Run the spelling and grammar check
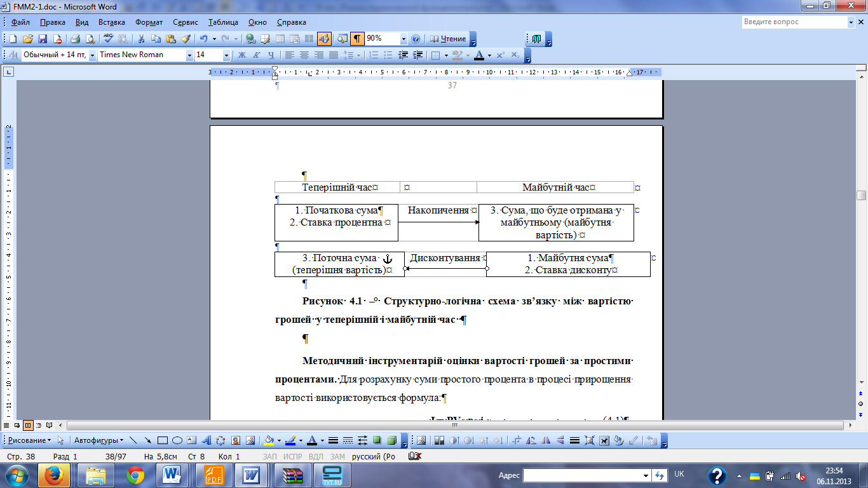This screenshot has height=488, width=868. coord(109,39)
